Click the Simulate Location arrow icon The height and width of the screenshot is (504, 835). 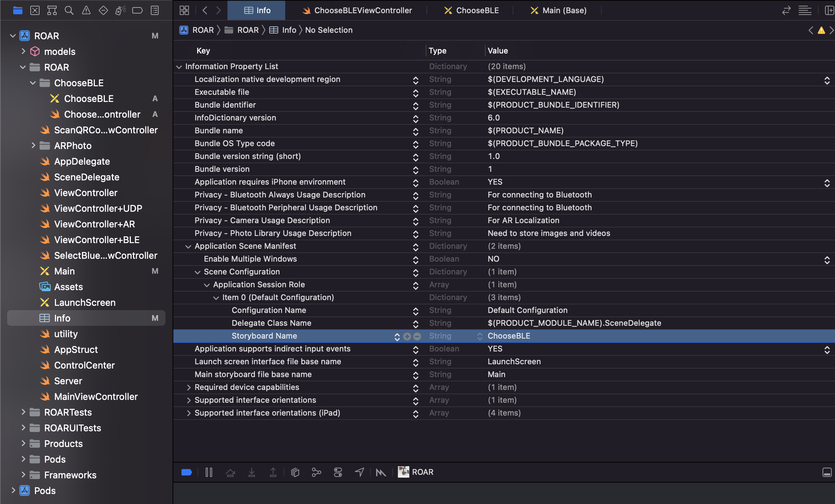tap(359, 472)
